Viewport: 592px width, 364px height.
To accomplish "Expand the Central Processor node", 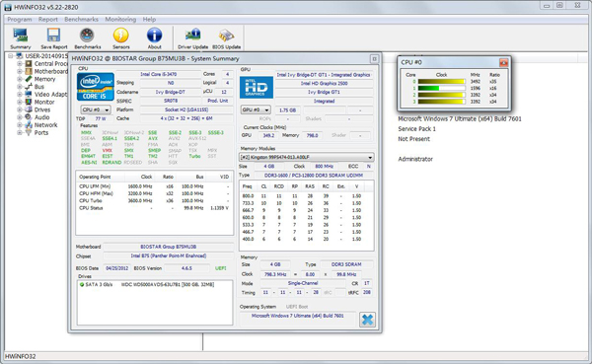I will pos(20,64).
